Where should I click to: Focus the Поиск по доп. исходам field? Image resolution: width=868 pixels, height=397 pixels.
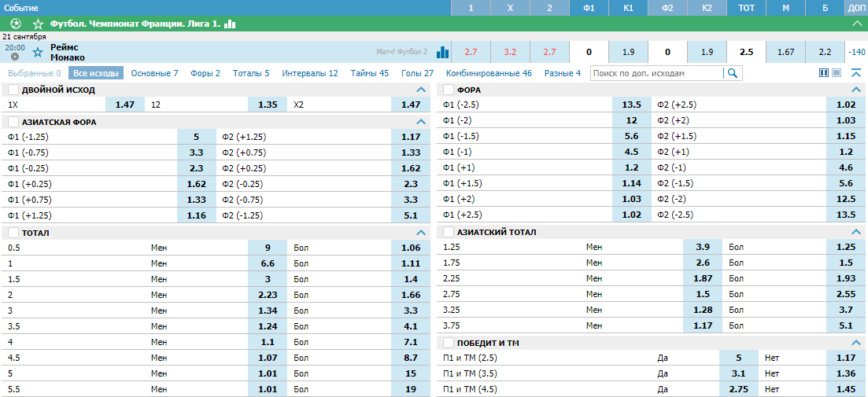tap(657, 73)
